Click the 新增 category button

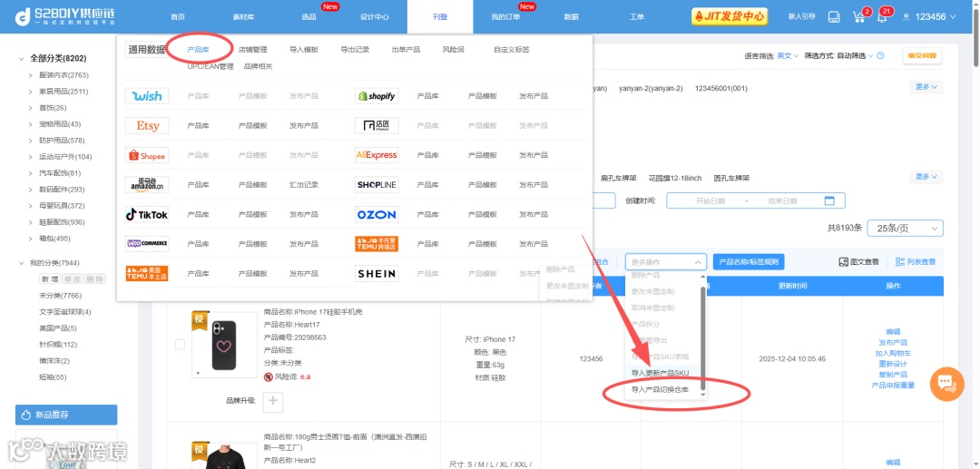[49, 279]
